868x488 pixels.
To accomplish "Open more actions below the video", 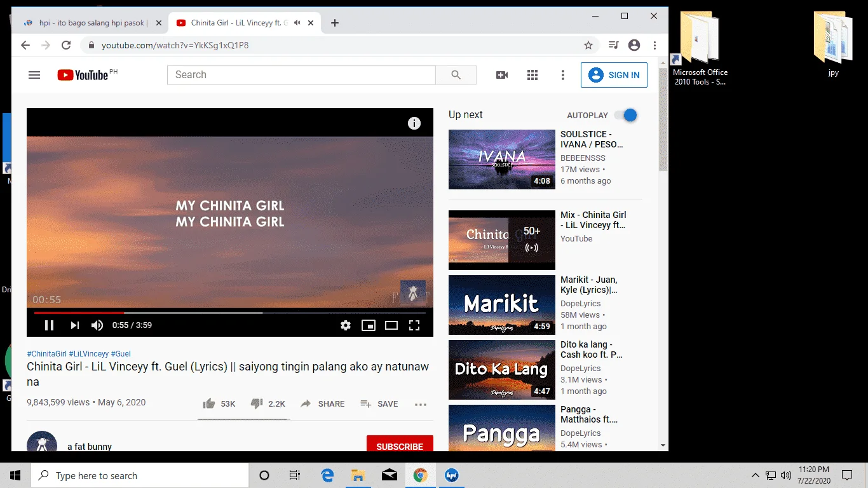I will pos(420,404).
